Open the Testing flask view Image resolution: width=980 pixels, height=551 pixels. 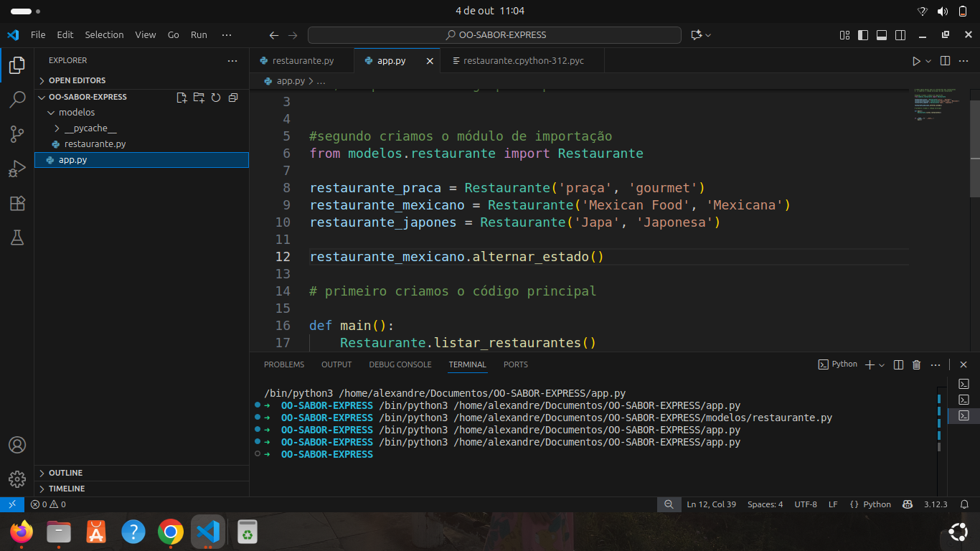[17, 238]
